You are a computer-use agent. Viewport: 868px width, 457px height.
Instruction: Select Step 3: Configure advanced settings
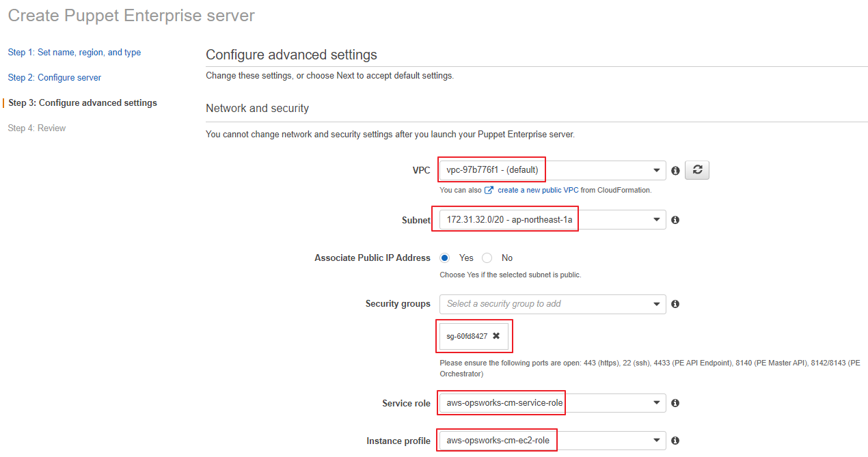83,103
